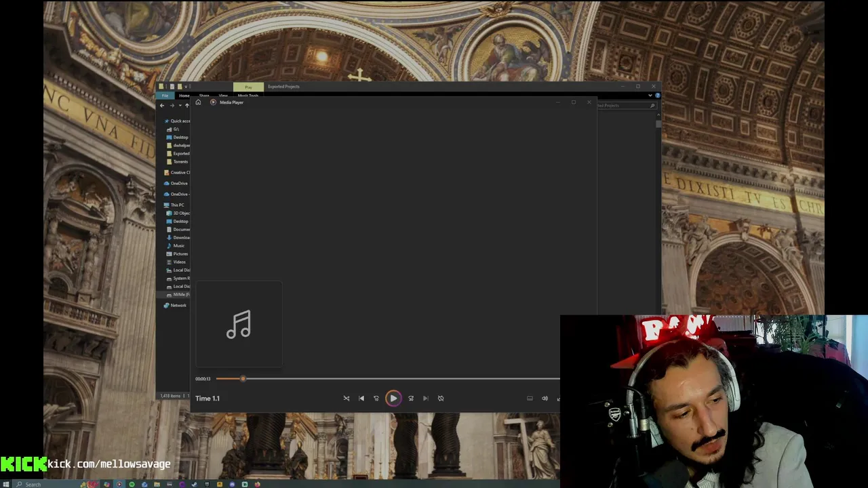Toggle repeat mode in Media Player
Viewport: 868px width, 488px height.
441,399
